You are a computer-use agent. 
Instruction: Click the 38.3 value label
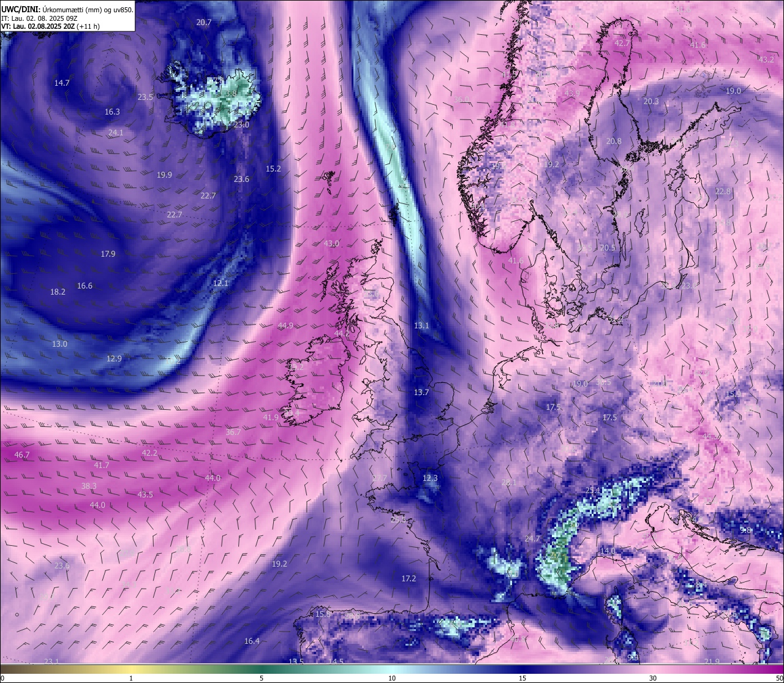[x=89, y=486]
